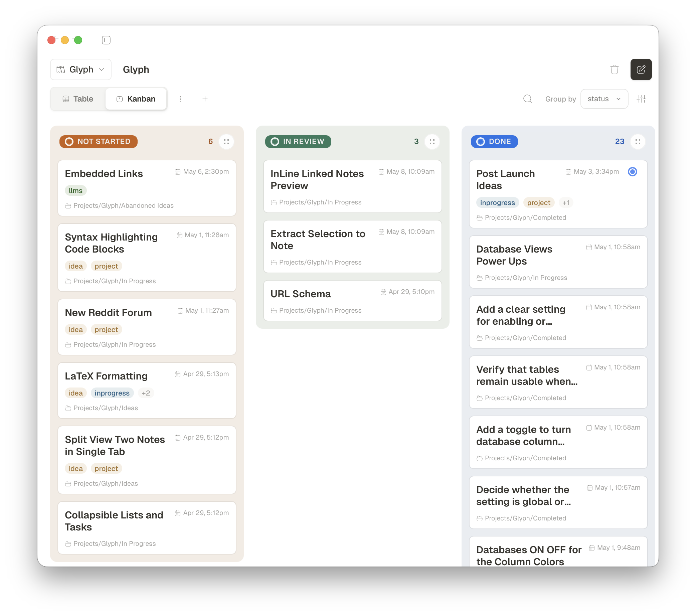
Task: Create new note with compose icon
Action: (641, 69)
